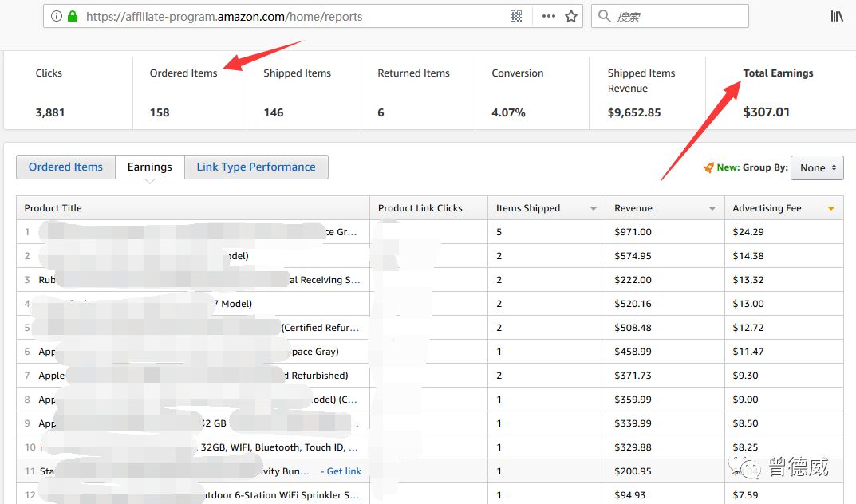Click the advertising fee $7.59
This screenshot has width=856, height=504.
click(x=745, y=495)
